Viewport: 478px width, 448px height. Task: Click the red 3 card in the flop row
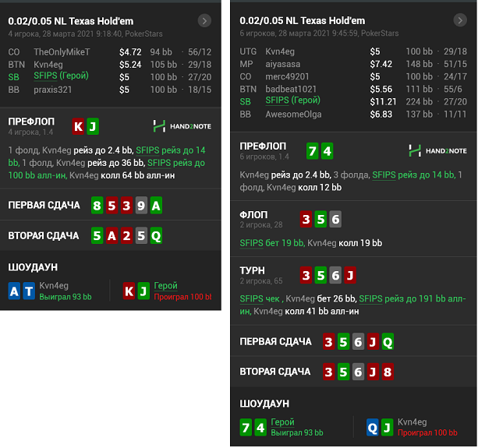point(306,219)
